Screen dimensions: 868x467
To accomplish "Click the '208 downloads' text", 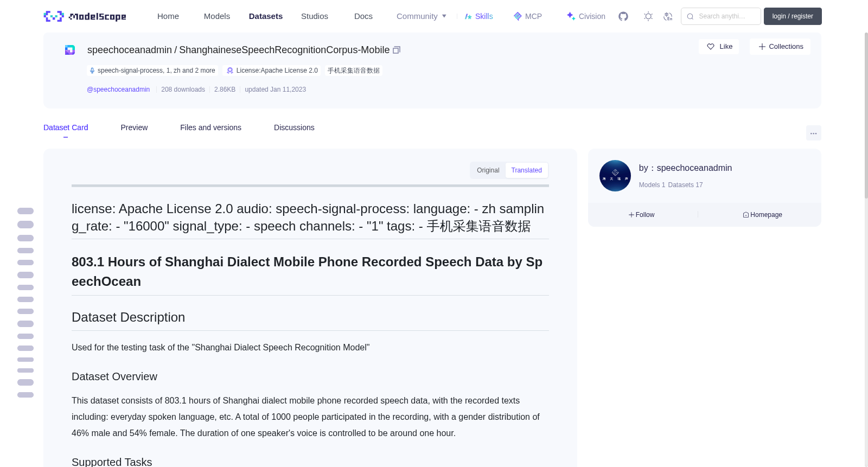I will [x=183, y=89].
